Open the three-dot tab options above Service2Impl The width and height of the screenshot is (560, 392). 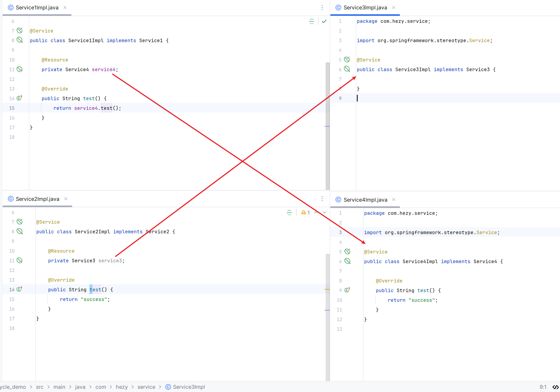[x=322, y=199]
